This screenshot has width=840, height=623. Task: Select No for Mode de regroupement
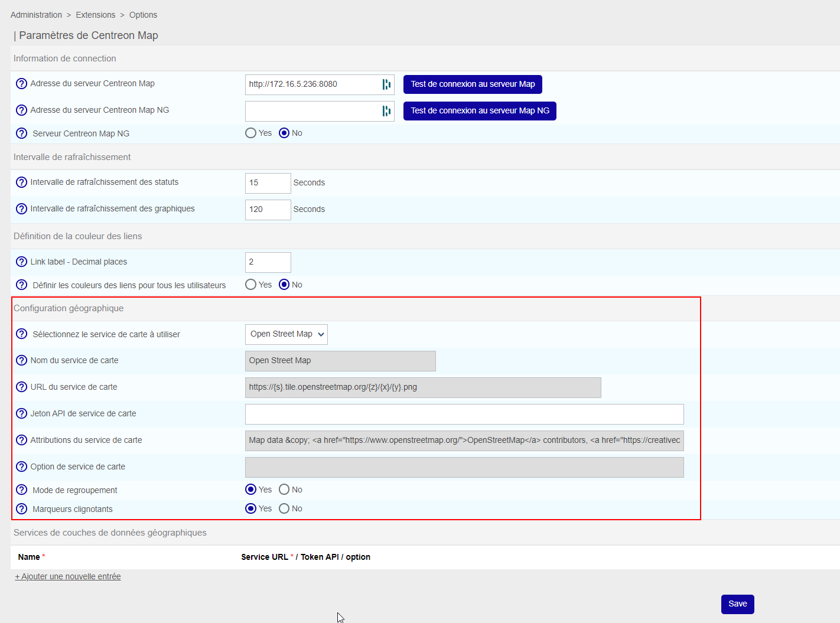pos(284,490)
